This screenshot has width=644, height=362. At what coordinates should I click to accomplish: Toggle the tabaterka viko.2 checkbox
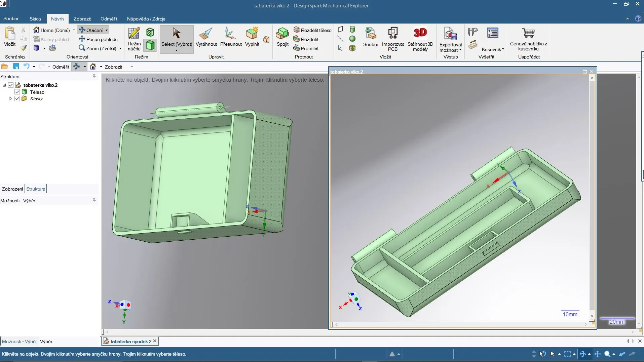[11, 85]
